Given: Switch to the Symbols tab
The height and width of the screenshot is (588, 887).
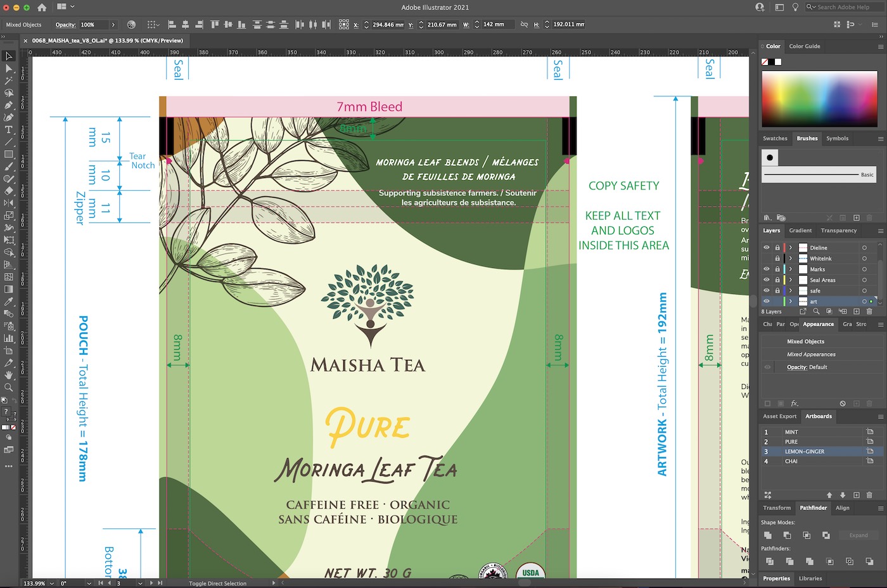Looking at the screenshot, I should pos(837,138).
